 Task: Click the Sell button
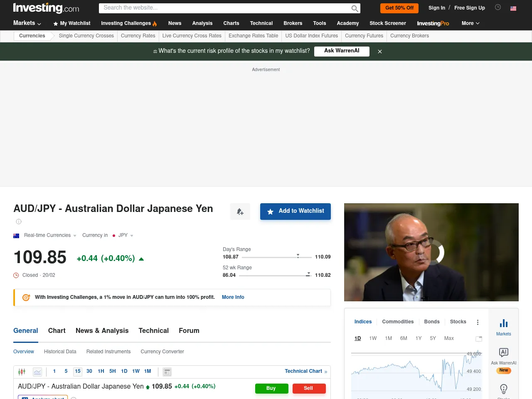(x=309, y=388)
